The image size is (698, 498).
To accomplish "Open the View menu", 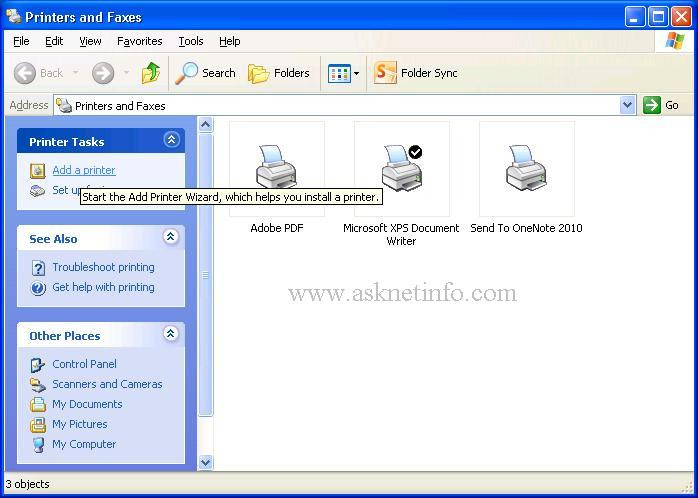I will [x=90, y=41].
